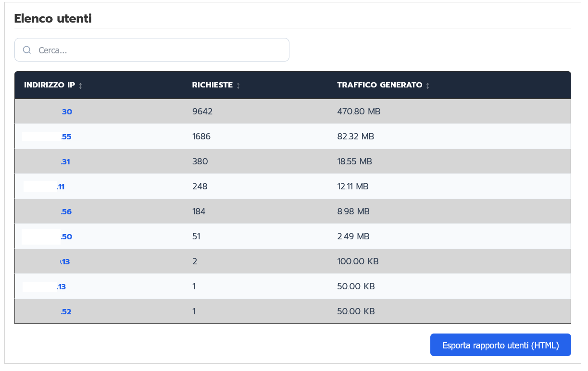Open the IP link ending in .56

pyautogui.click(x=66, y=212)
